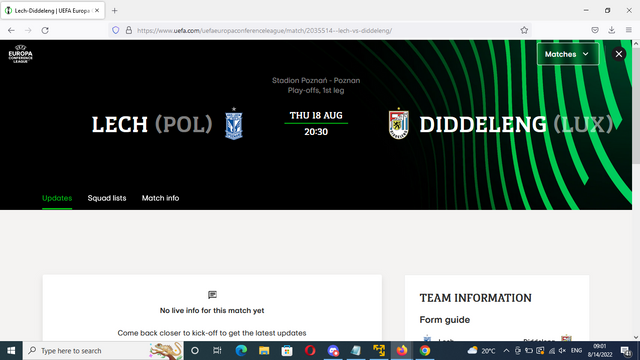The height and width of the screenshot is (360, 640).
Task: Open the Save to Pocket icon
Action: (x=595, y=30)
